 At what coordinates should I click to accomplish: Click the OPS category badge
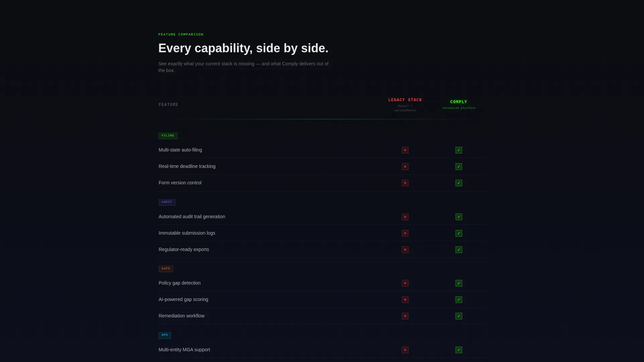pyautogui.click(x=165, y=335)
